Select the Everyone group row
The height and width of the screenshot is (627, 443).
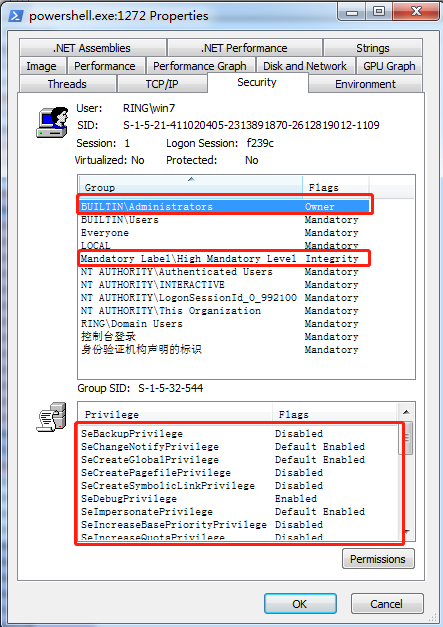tap(224, 233)
